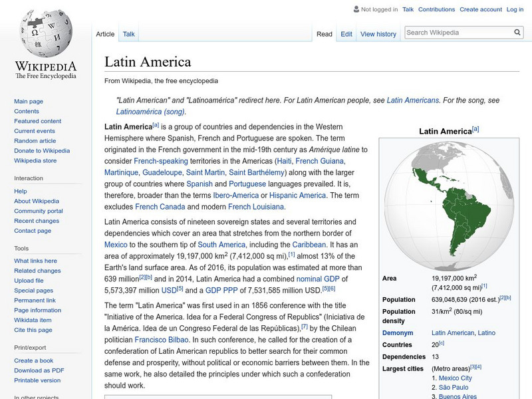Open Mexico link in article text

(116, 245)
